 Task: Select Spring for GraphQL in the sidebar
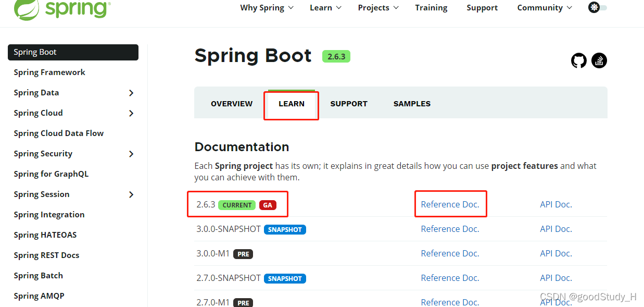tap(51, 174)
